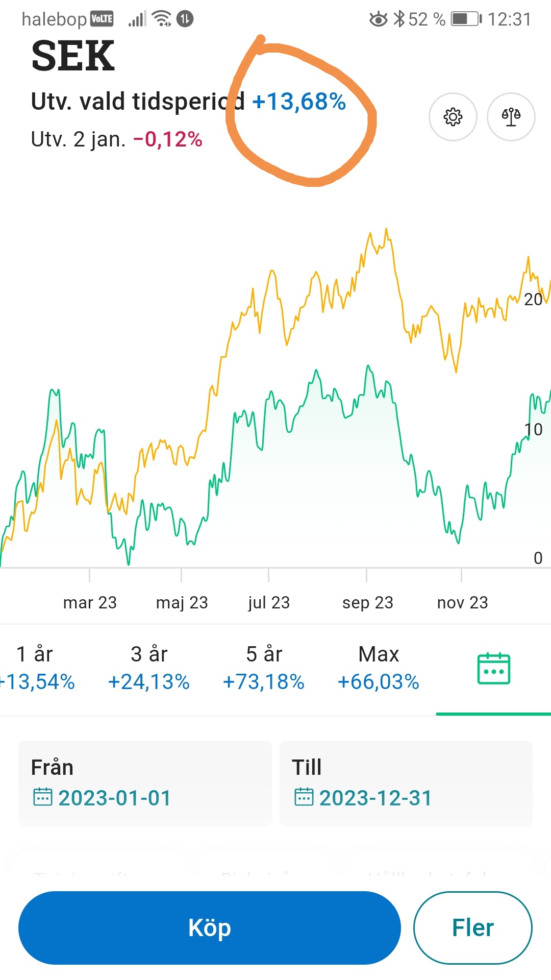The image size is (551, 980).
Task: Show the Max period performance
Action: 379,668
